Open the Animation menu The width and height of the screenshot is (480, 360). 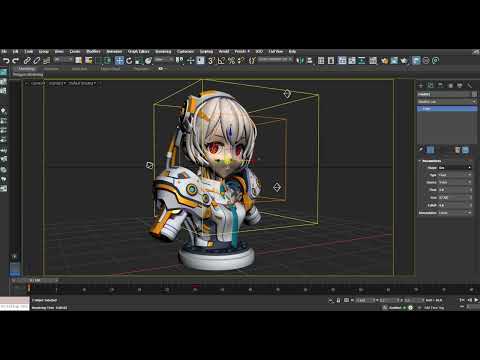coord(114,51)
